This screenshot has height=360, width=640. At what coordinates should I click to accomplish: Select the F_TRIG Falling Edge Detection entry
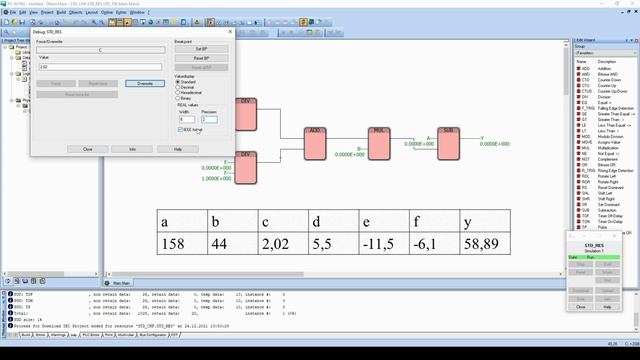[x=605, y=108]
